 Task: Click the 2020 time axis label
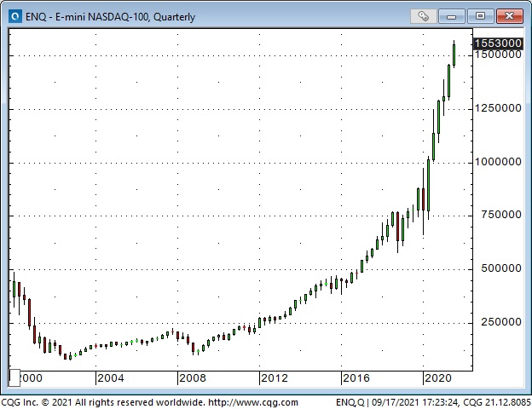point(438,378)
